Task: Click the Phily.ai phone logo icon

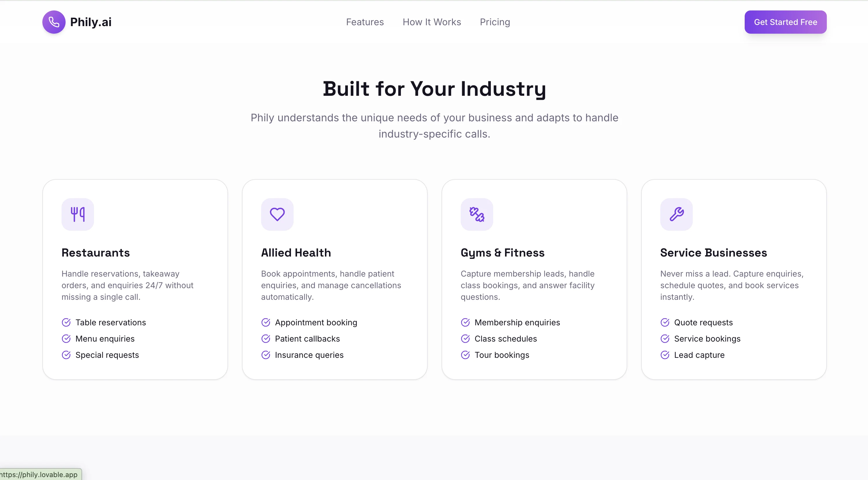Action: (x=54, y=22)
